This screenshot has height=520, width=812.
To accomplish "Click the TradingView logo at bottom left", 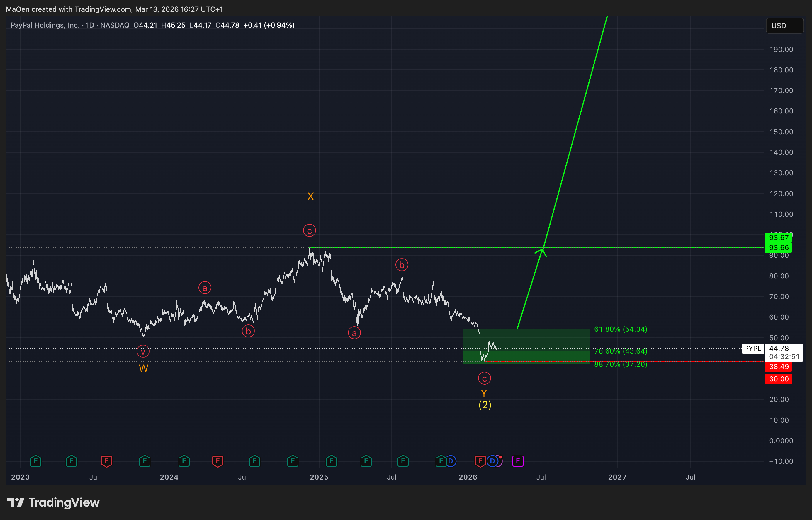I will pyautogui.click(x=53, y=502).
